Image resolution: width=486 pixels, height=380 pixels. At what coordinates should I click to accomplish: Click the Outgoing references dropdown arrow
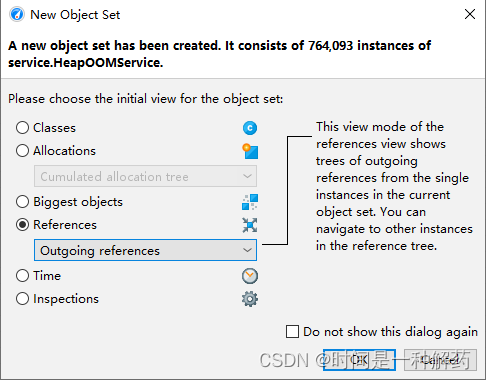tap(247, 250)
